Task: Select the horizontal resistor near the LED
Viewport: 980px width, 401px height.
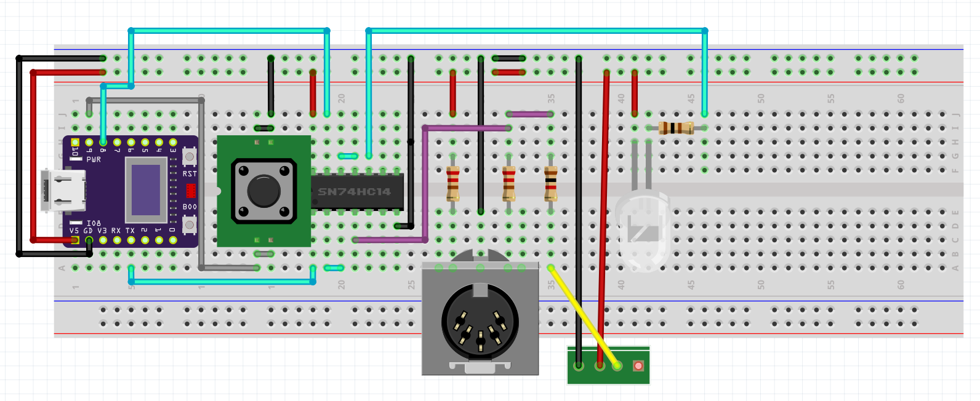Action: [675, 128]
